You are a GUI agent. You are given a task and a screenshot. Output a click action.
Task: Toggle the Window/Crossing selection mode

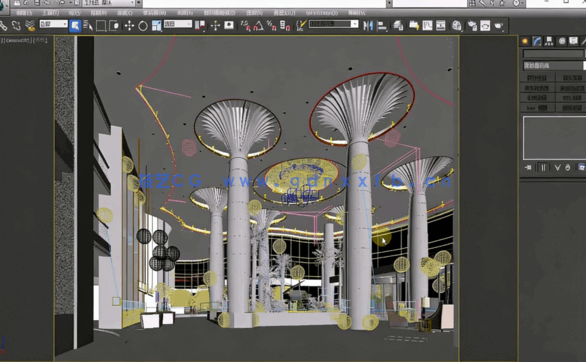point(115,25)
